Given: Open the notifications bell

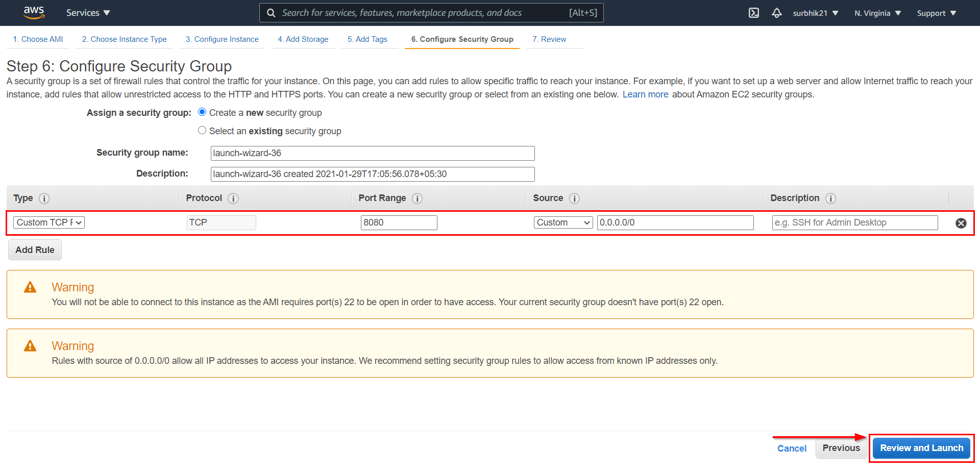Looking at the screenshot, I should [x=776, y=13].
